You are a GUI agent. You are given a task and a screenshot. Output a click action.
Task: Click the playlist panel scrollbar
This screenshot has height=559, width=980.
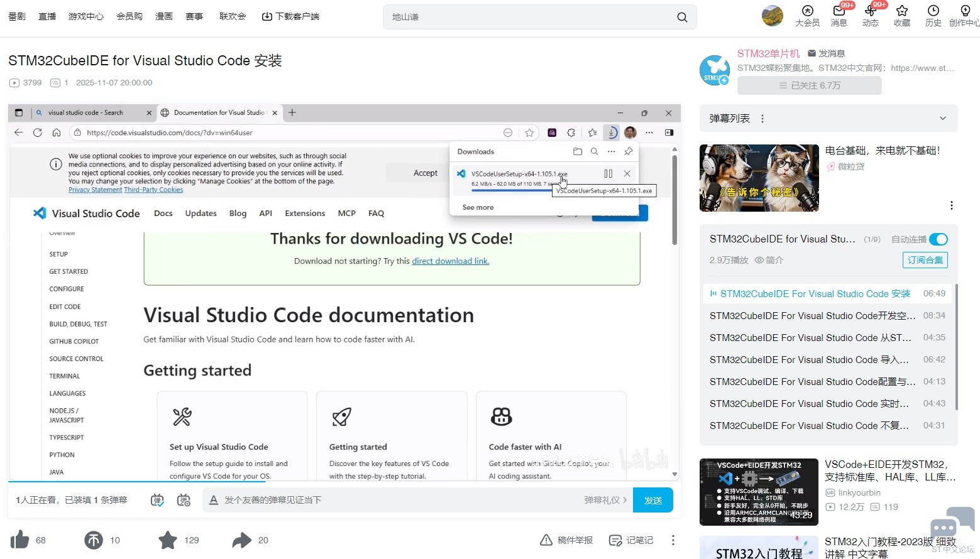pyautogui.click(x=956, y=347)
